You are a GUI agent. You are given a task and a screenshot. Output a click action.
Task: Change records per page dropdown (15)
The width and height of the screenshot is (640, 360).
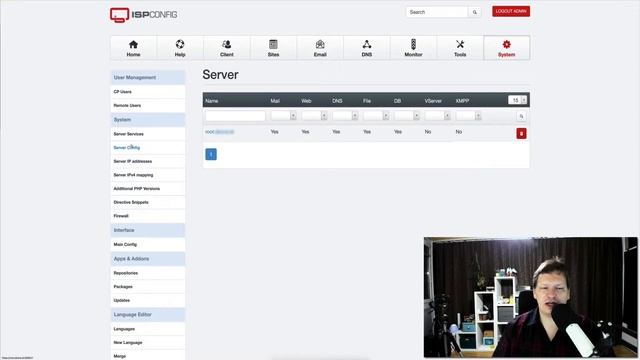point(518,100)
